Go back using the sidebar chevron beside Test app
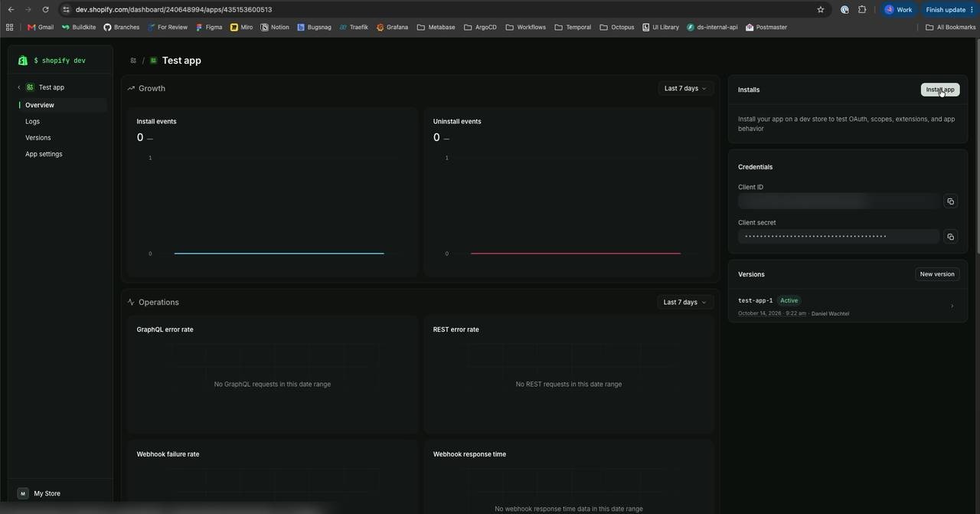Image resolution: width=980 pixels, height=514 pixels. click(x=19, y=87)
